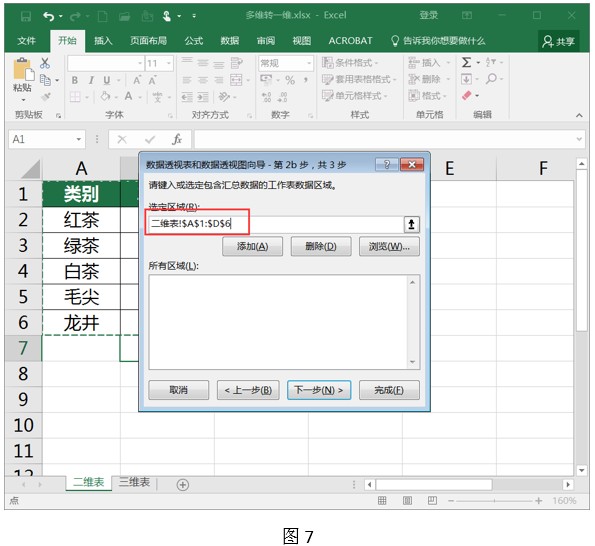
Task: Open the 插入 ribbon tab
Action: (103, 41)
